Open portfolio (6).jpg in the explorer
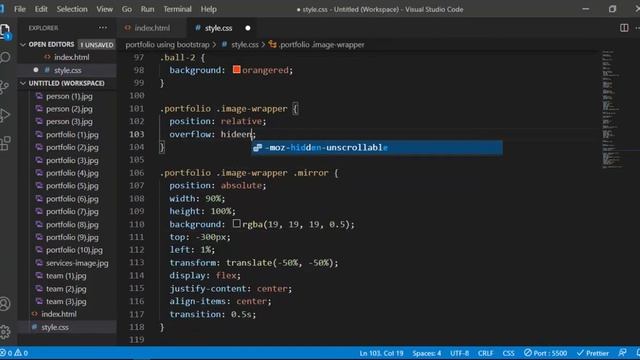The image size is (640, 360). pyautogui.click(x=67, y=199)
